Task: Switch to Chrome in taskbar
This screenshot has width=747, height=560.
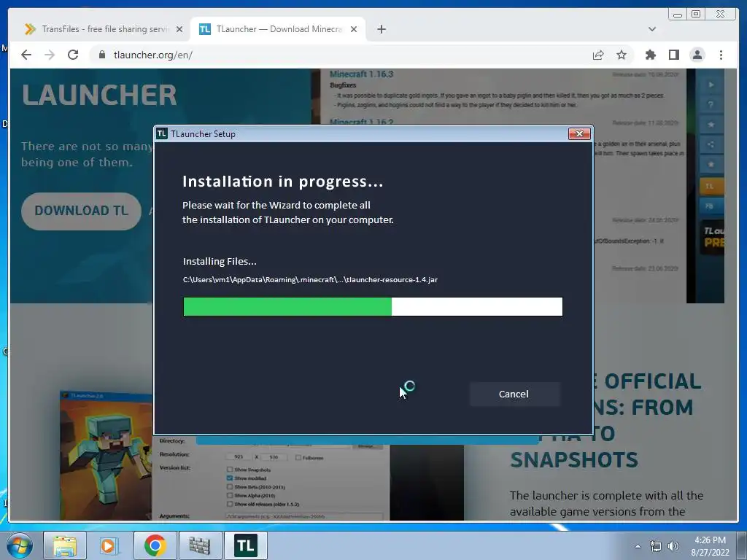Action: (x=155, y=545)
